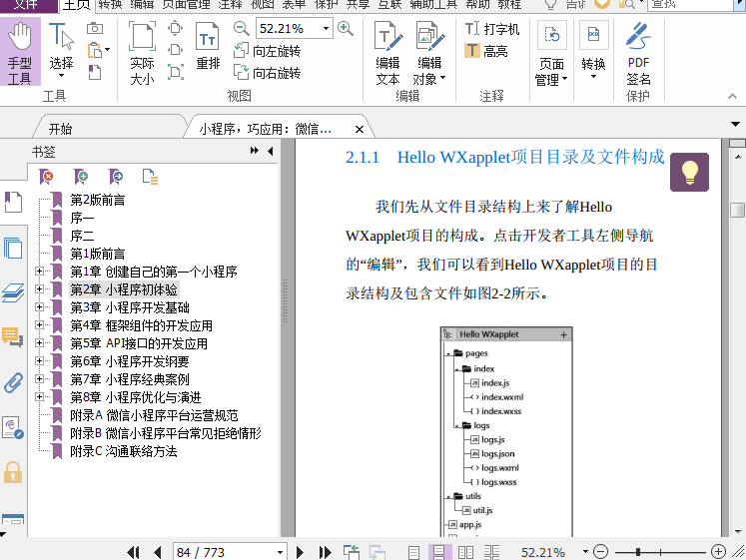Open the Security lock sidebar icon
This screenshot has width=746, height=560.
(x=13, y=472)
